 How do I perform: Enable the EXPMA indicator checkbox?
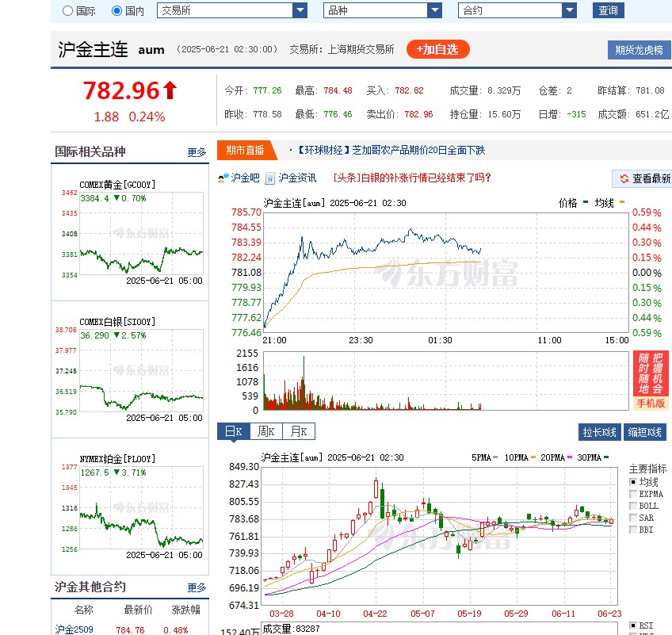(633, 494)
